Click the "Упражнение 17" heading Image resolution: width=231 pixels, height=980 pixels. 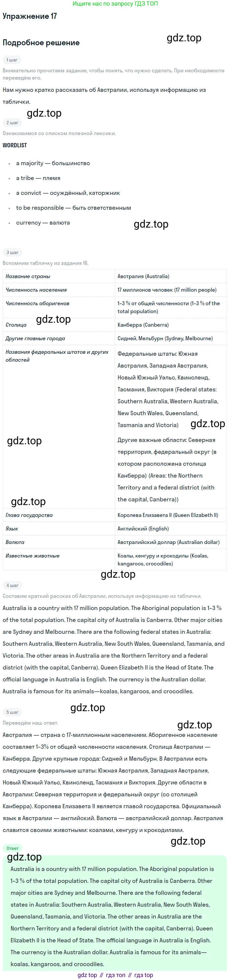pos(30,17)
